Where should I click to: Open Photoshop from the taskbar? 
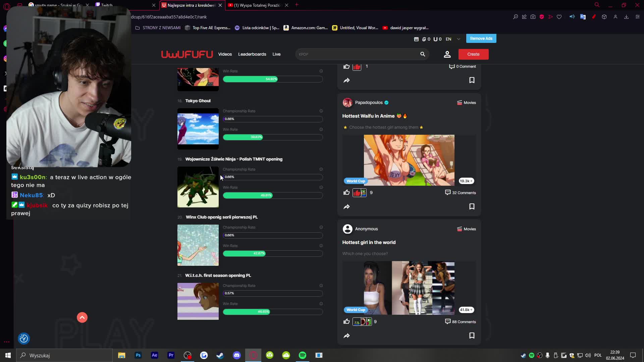coord(138,355)
